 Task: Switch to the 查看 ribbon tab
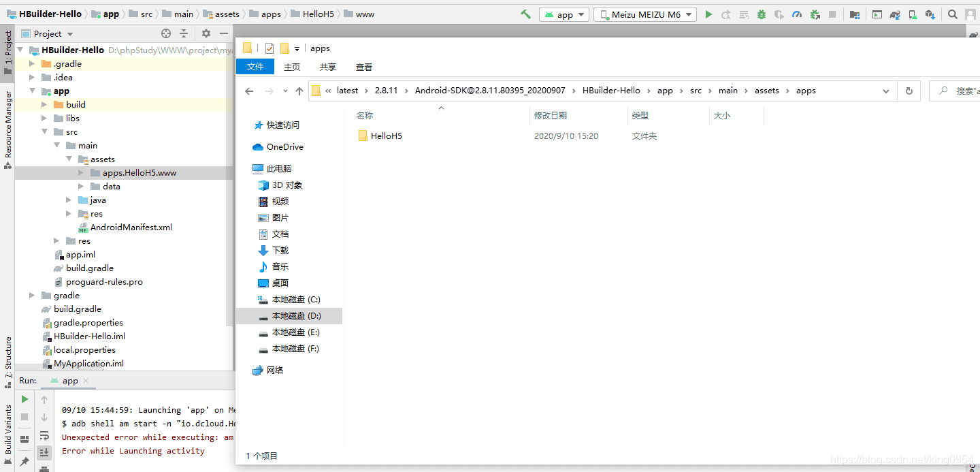click(x=364, y=67)
